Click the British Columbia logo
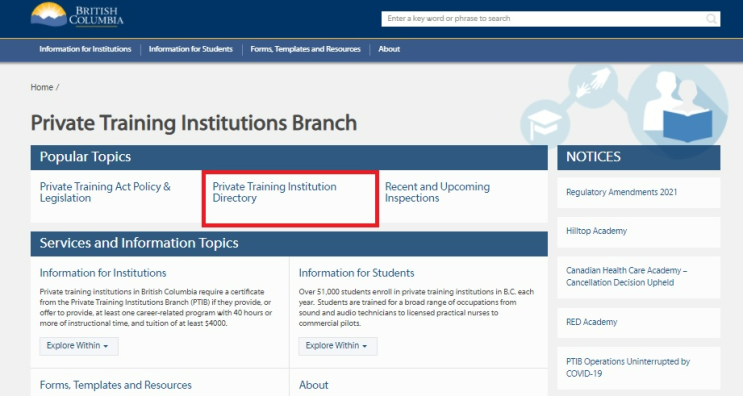The width and height of the screenshot is (743, 396). click(77, 15)
